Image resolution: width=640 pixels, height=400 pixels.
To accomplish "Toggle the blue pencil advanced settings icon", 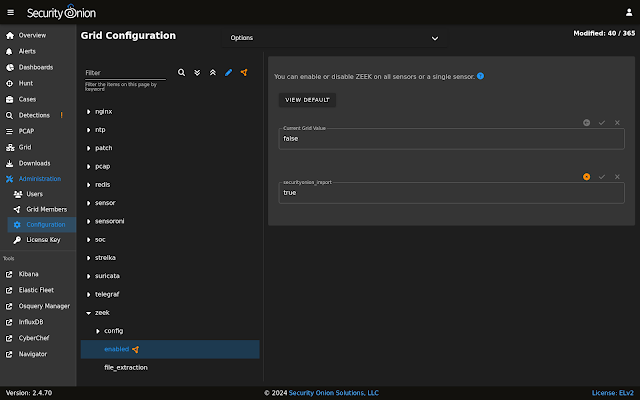I will pyautogui.click(x=228, y=72).
